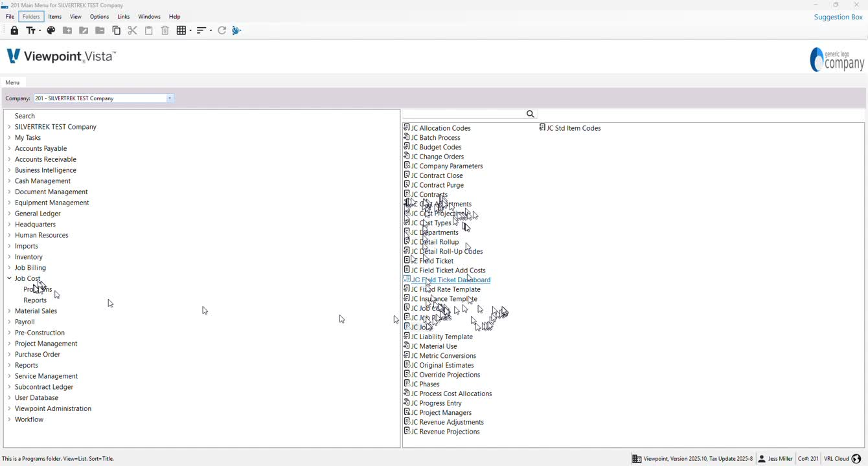Open the Folders menu

point(31,17)
